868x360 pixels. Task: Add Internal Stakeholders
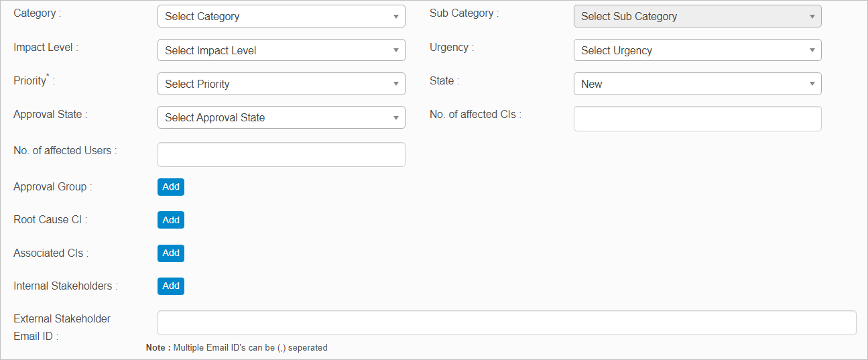(171, 286)
